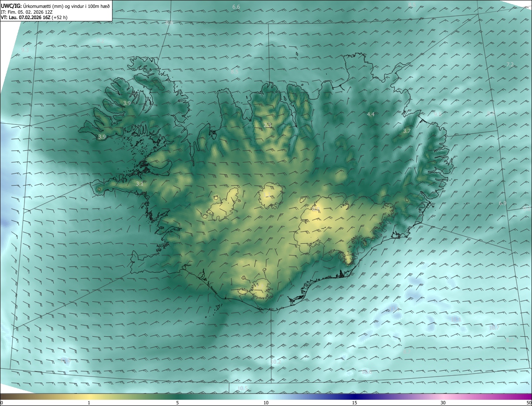The width and height of the screenshot is (532, 406).
Task: Click the 6.9 value label on the map
Action: (502, 203)
